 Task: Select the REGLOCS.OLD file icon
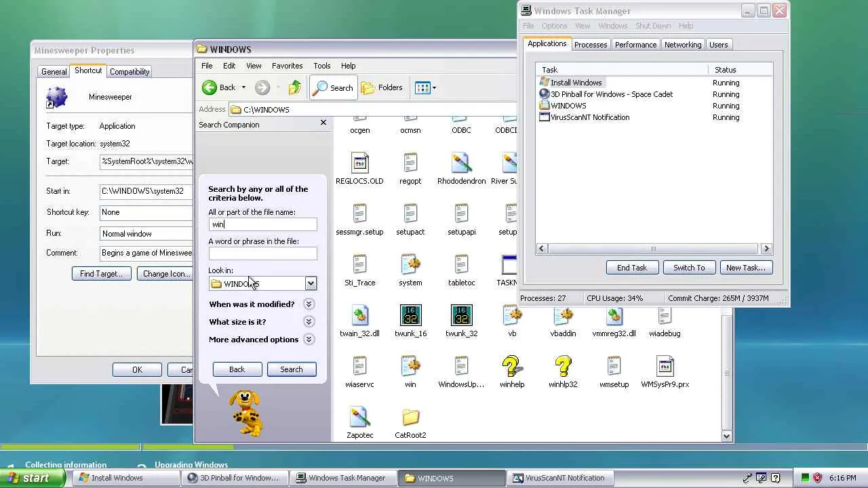(359, 163)
